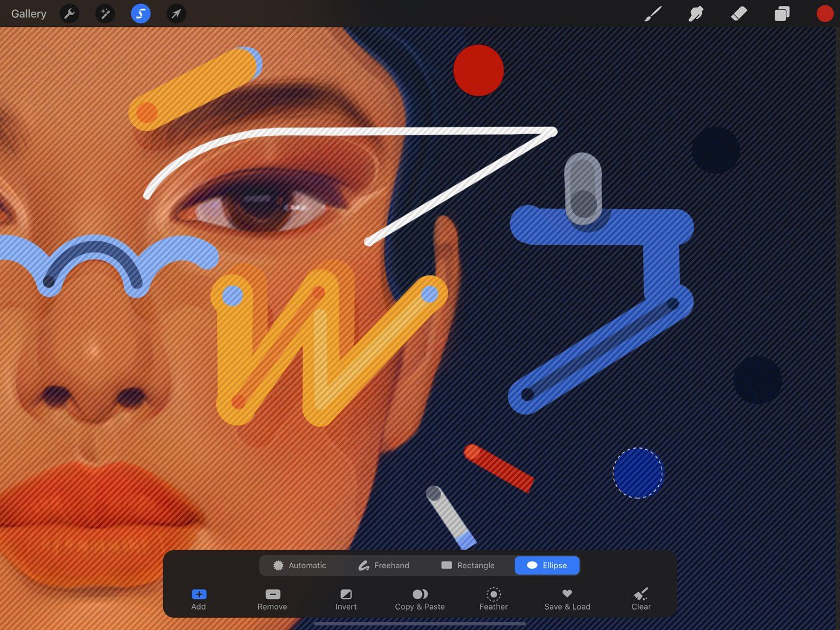This screenshot has width=840, height=630.
Task: Open the red active color swatch
Action: click(x=825, y=13)
